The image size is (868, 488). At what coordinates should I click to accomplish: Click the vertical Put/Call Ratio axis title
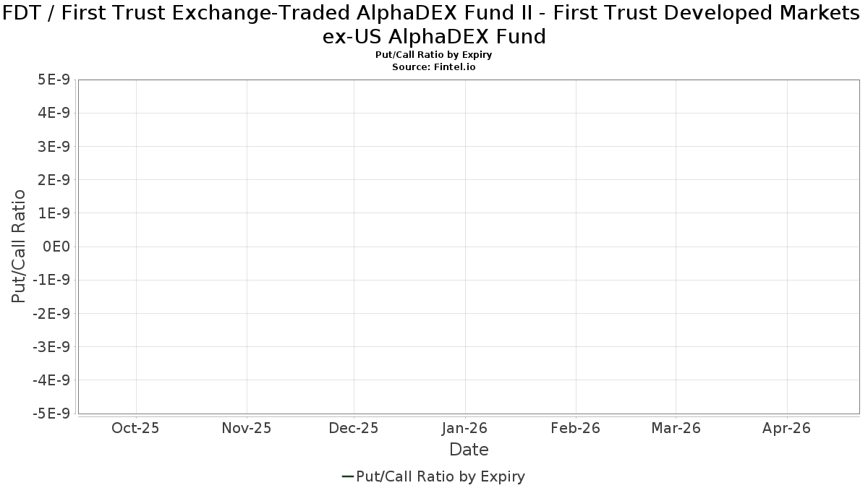(x=19, y=246)
